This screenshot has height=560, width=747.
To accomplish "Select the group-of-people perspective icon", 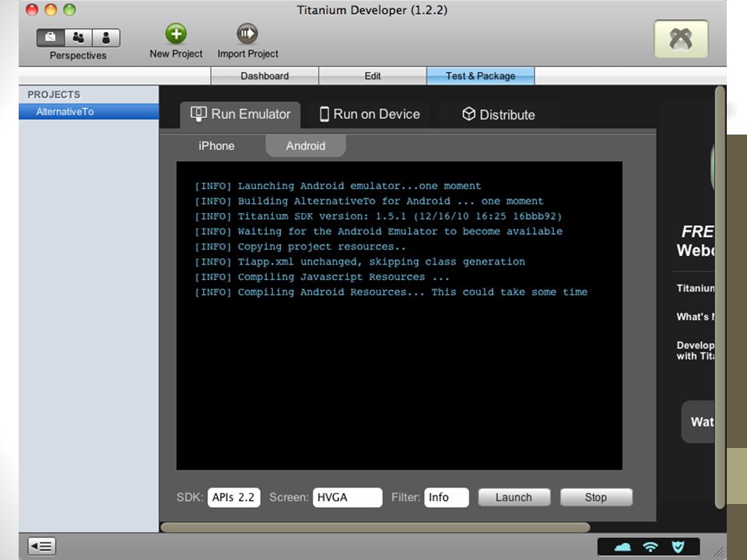I will (x=78, y=37).
